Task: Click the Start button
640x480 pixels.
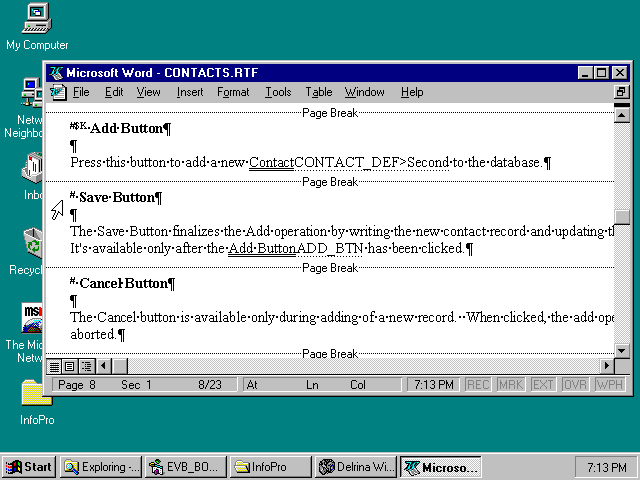Action: click(x=29, y=467)
